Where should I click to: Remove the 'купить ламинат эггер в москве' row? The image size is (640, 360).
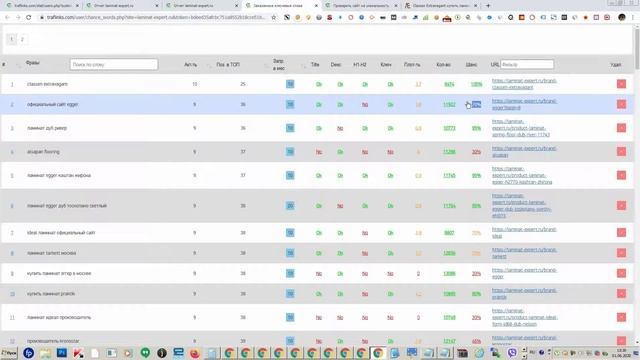point(621,273)
